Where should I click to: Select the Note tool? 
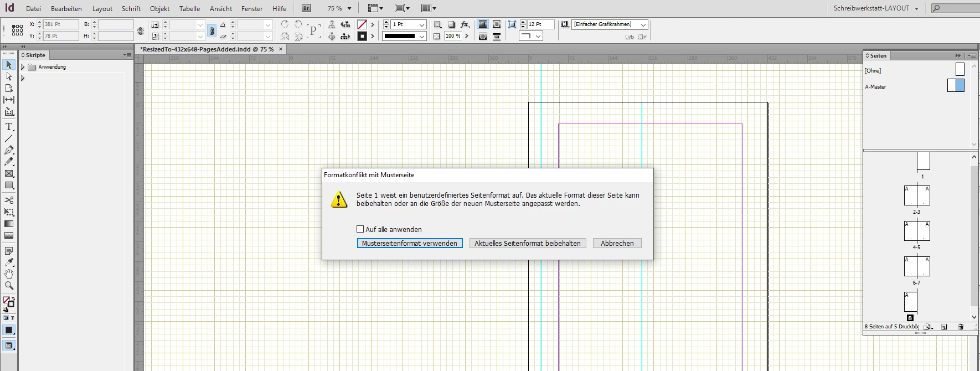click(x=9, y=250)
